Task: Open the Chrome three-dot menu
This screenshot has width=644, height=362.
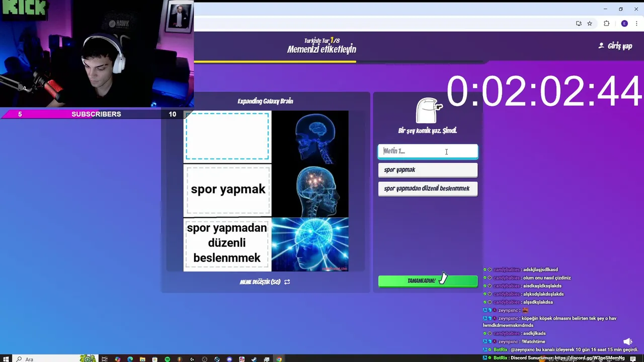Action: [636, 23]
